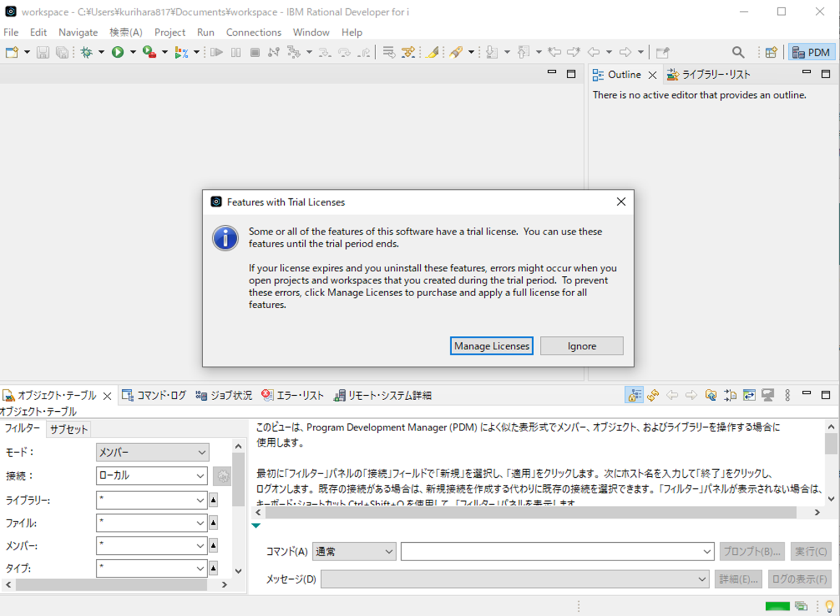Click the filter panel horizontal scrollbar
840x616 pixels.
(116, 585)
